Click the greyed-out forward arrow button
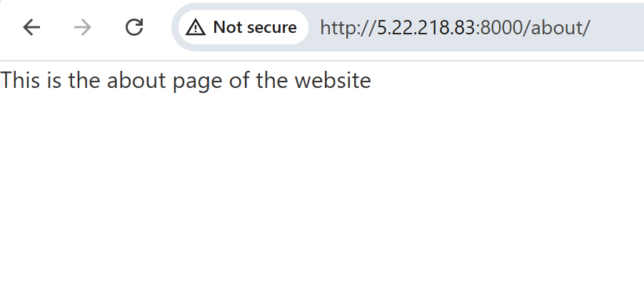This screenshot has height=286, width=644. point(83,28)
